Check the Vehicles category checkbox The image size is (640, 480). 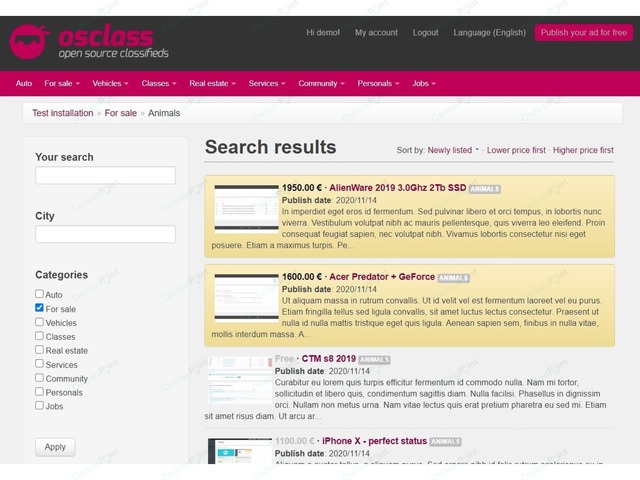pos(39,322)
